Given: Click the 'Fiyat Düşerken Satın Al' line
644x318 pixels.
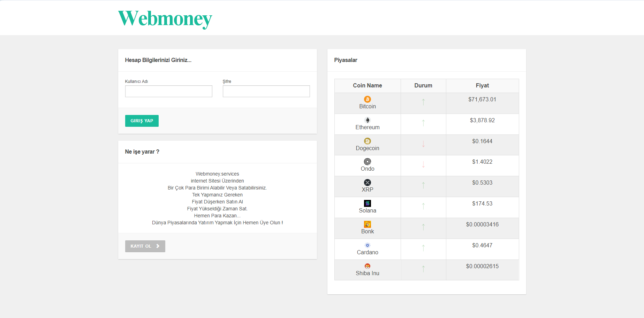Looking at the screenshot, I should (217, 202).
